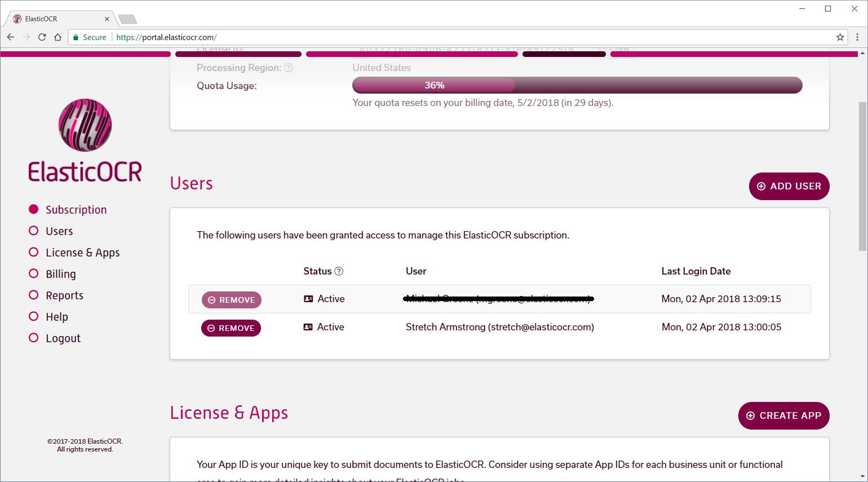Click the User column header
Viewport: 868px width, 482px height.
(416, 271)
